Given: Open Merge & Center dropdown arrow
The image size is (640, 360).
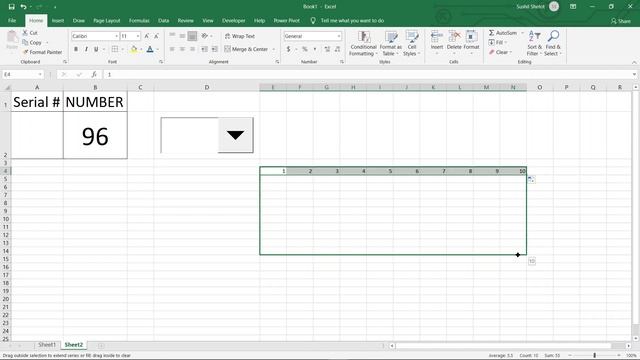Looking at the screenshot, I should (x=273, y=49).
